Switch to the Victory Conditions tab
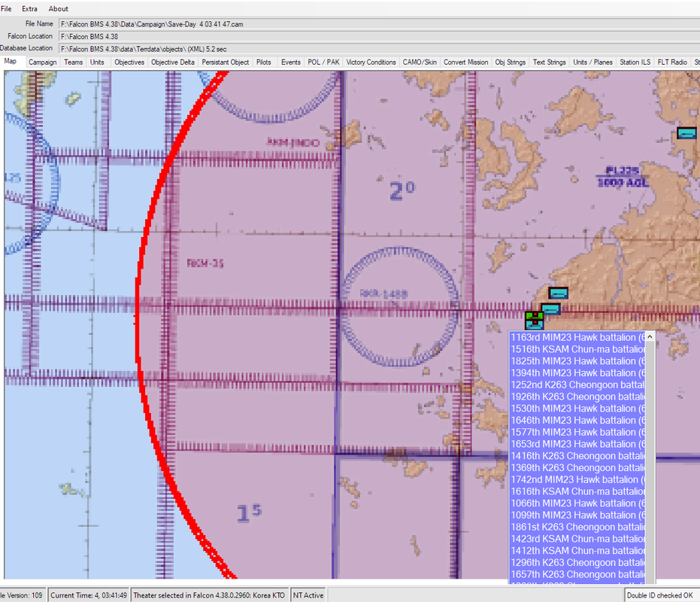Image resolution: width=700 pixels, height=602 pixels. point(371,62)
